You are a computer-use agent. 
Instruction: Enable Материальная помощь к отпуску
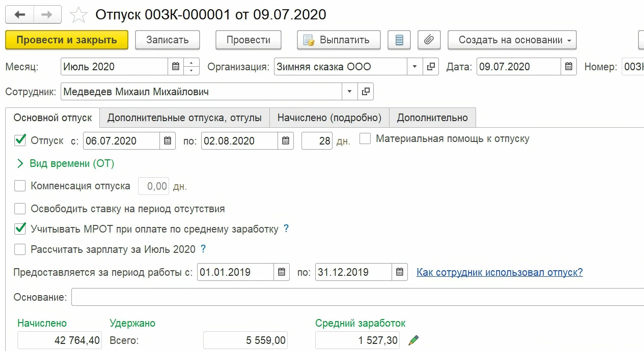[x=365, y=139]
